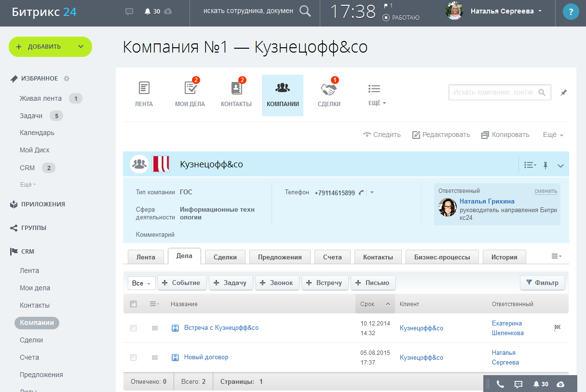Toggle Следить follow option
The image size is (586, 392).
382,135
